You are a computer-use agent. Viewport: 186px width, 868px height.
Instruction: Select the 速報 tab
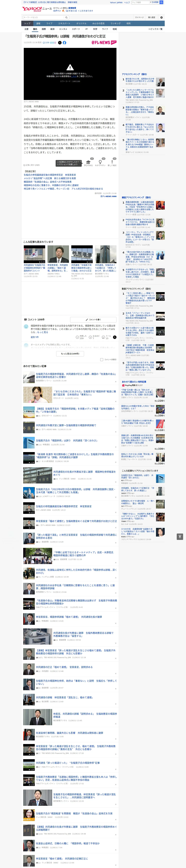38,23
